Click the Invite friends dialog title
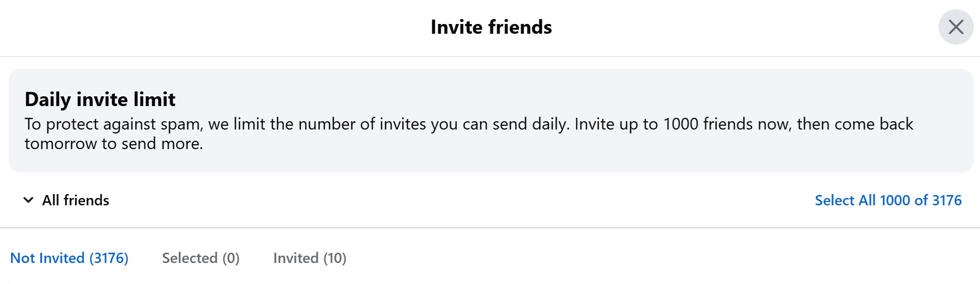Viewport: 980px width, 284px height. click(491, 27)
